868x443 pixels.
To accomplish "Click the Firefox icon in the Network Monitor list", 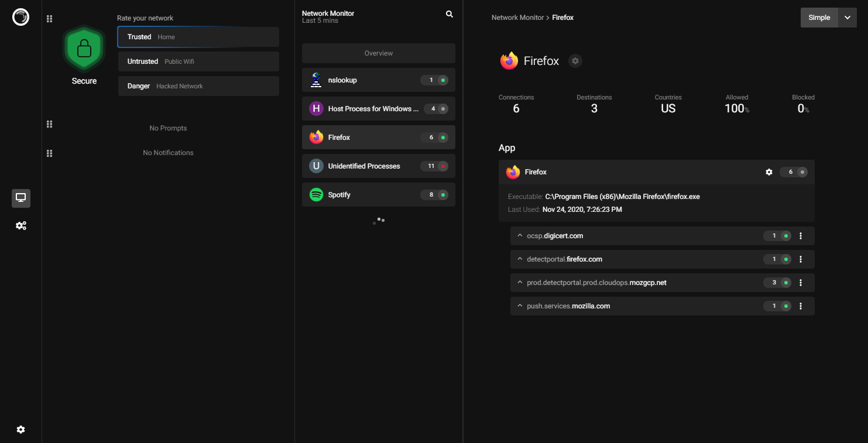I will tap(316, 138).
